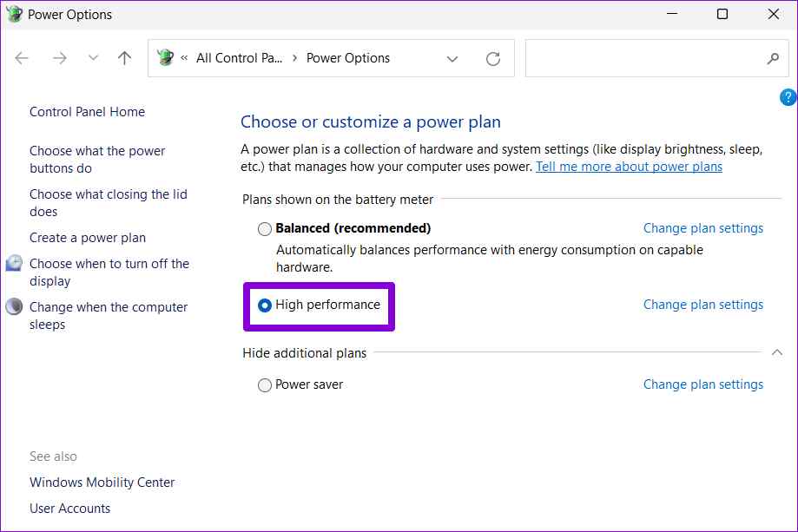The image size is (798, 532).
Task: Refresh the Power Options page
Action: 492,58
